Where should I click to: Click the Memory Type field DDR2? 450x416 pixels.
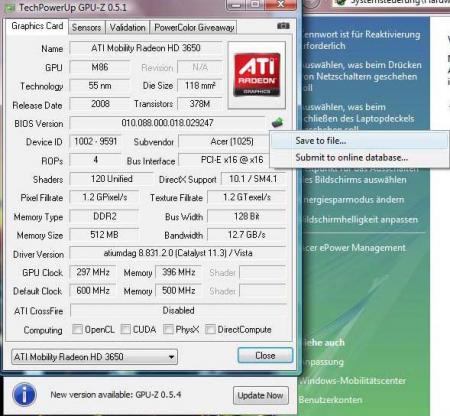(104, 216)
